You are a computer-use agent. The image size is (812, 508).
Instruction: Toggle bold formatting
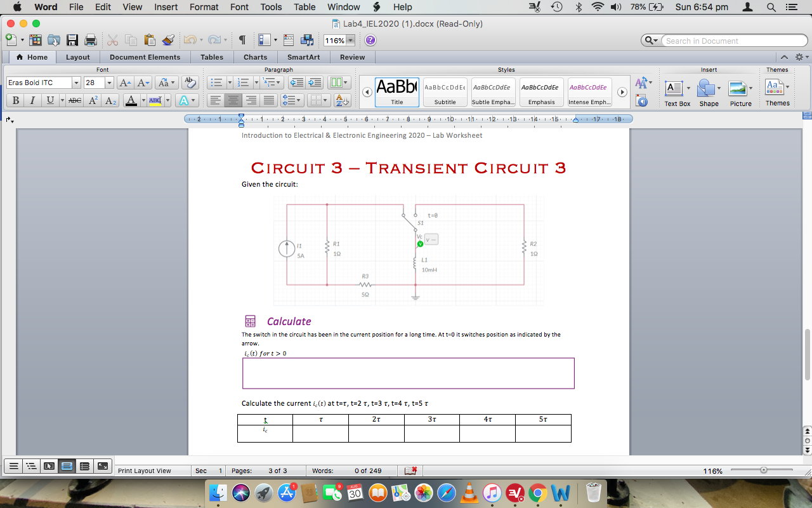tap(15, 100)
